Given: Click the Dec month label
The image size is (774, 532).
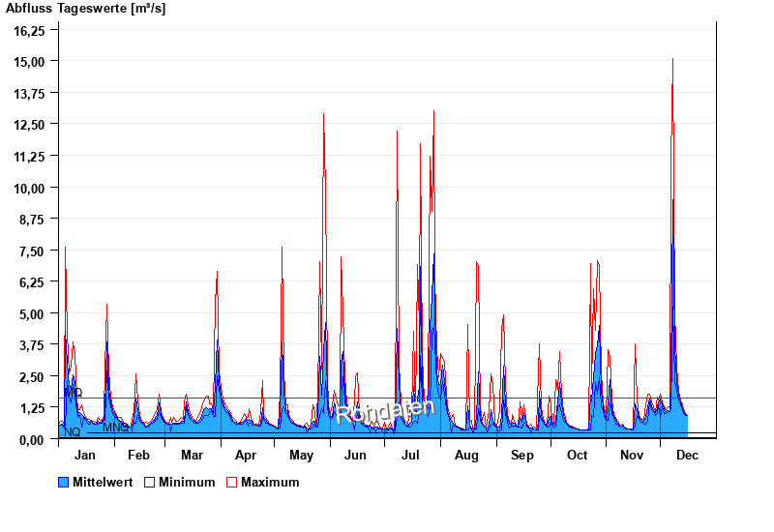Looking at the screenshot, I should (687, 455).
